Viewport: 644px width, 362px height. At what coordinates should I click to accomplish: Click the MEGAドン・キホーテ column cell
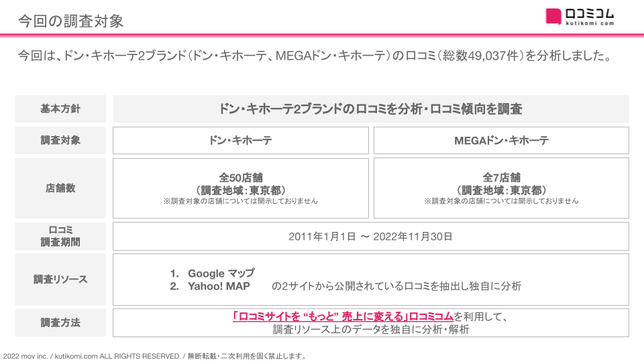pyautogui.click(x=501, y=140)
